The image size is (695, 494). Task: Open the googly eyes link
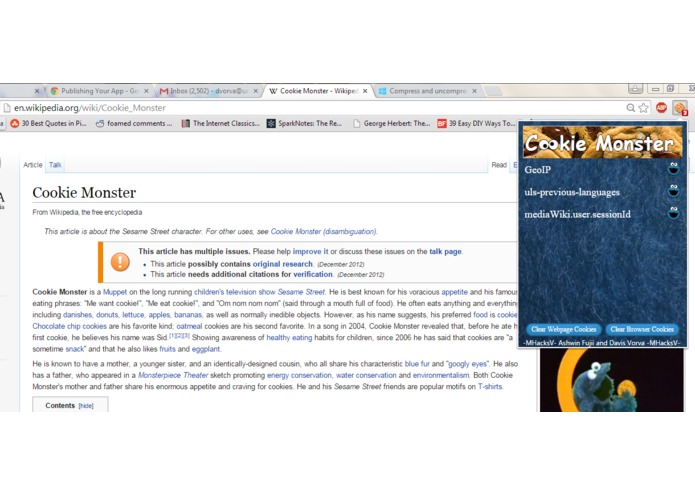pyautogui.click(x=467, y=364)
